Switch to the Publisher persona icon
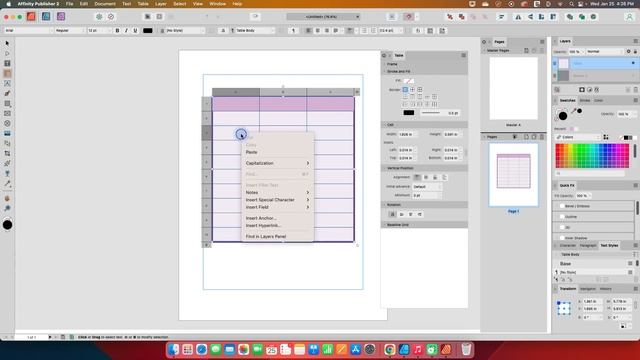Image resolution: width=640 pixels, height=360 pixels. point(31,16)
